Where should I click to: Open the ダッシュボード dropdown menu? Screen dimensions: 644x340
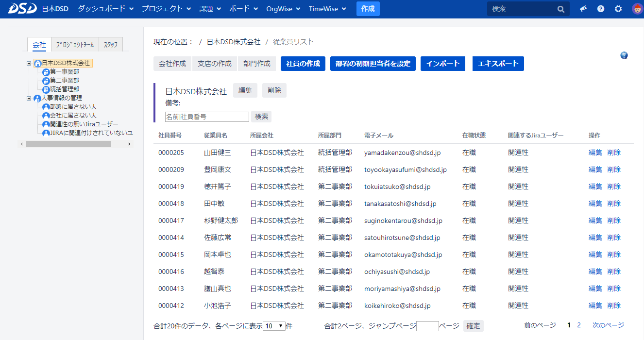pos(106,9)
